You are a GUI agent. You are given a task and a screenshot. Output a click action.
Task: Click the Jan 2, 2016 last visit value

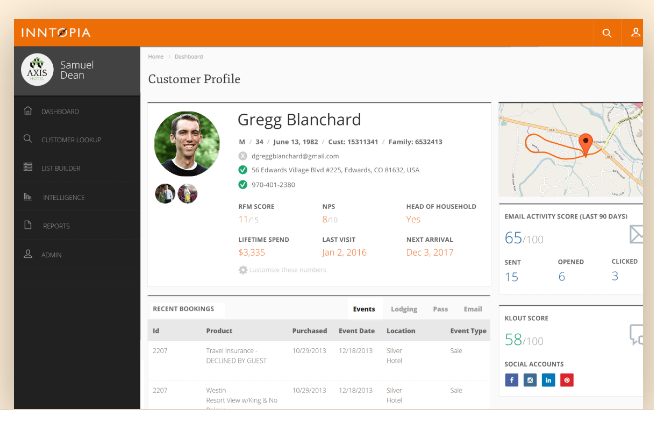pyautogui.click(x=344, y=252)
